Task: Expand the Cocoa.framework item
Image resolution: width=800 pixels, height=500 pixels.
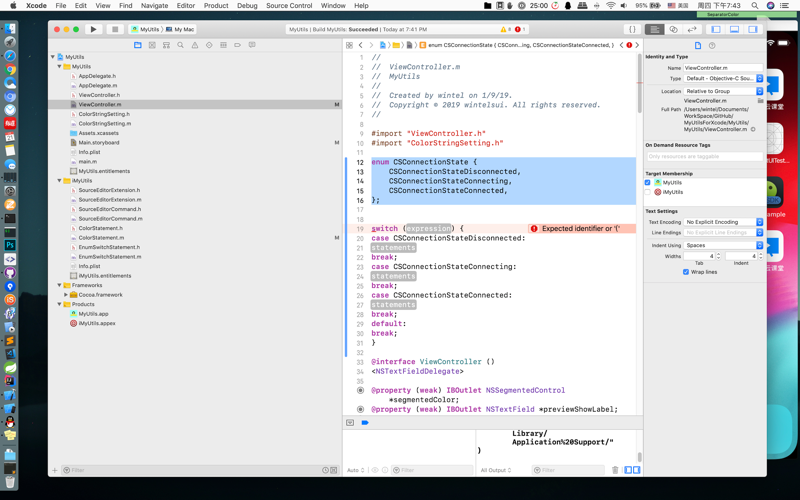Action: [x=66, y=295]
